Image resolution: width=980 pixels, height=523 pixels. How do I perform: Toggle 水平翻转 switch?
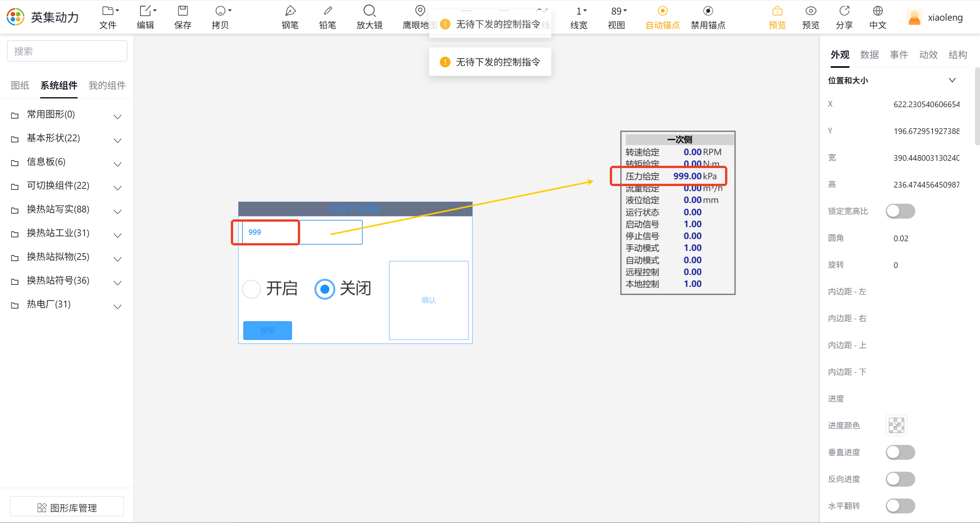click(900, 506)
